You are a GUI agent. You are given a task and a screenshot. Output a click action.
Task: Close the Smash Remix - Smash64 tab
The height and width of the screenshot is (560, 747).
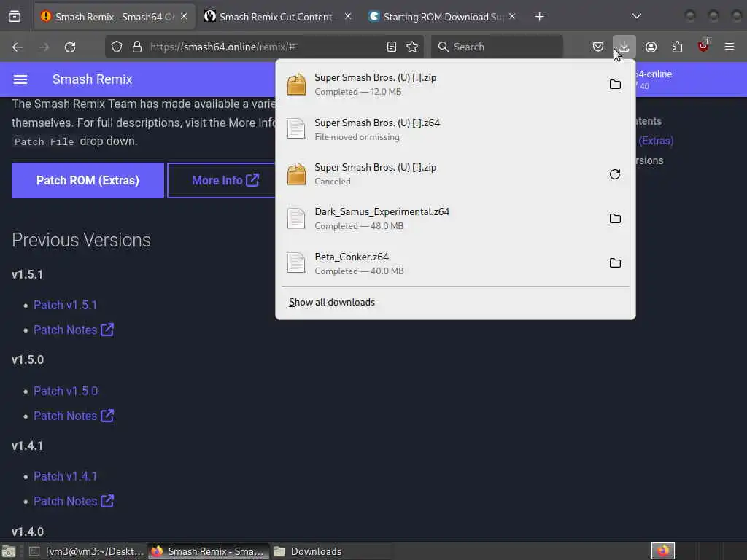[184, 17]
